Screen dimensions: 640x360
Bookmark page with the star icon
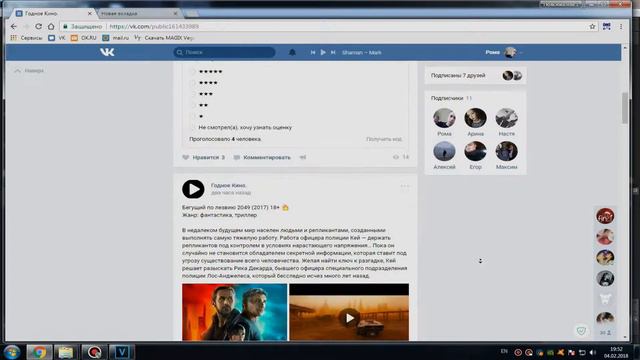(x=592, y=26)
